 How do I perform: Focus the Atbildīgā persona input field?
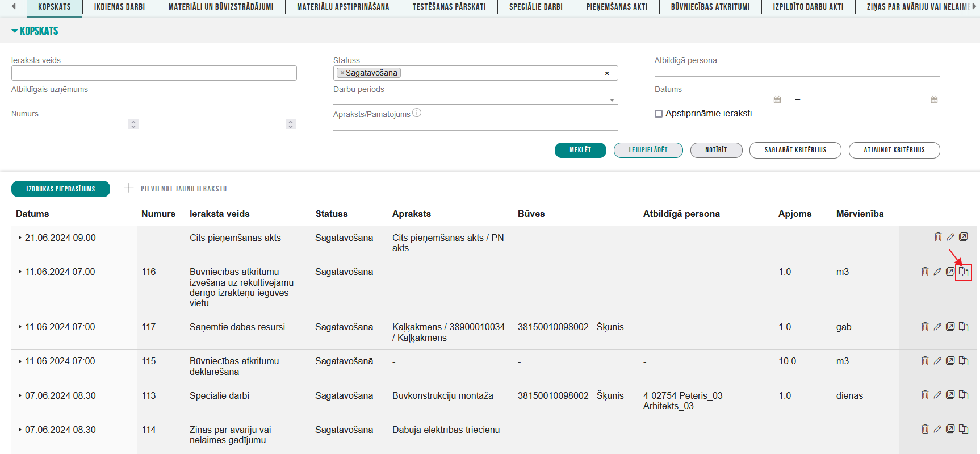click(x=797, y=70)
